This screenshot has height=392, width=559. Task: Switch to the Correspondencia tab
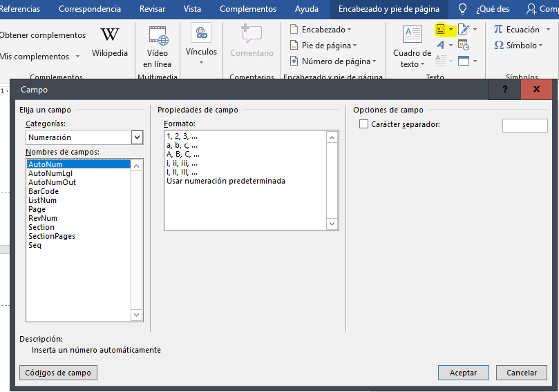point(90,9)
